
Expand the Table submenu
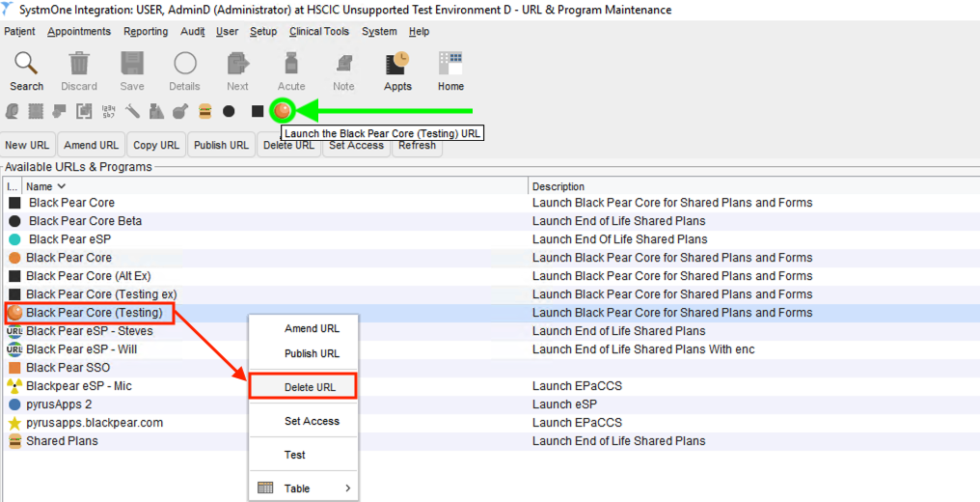click(x=304, y=488)
